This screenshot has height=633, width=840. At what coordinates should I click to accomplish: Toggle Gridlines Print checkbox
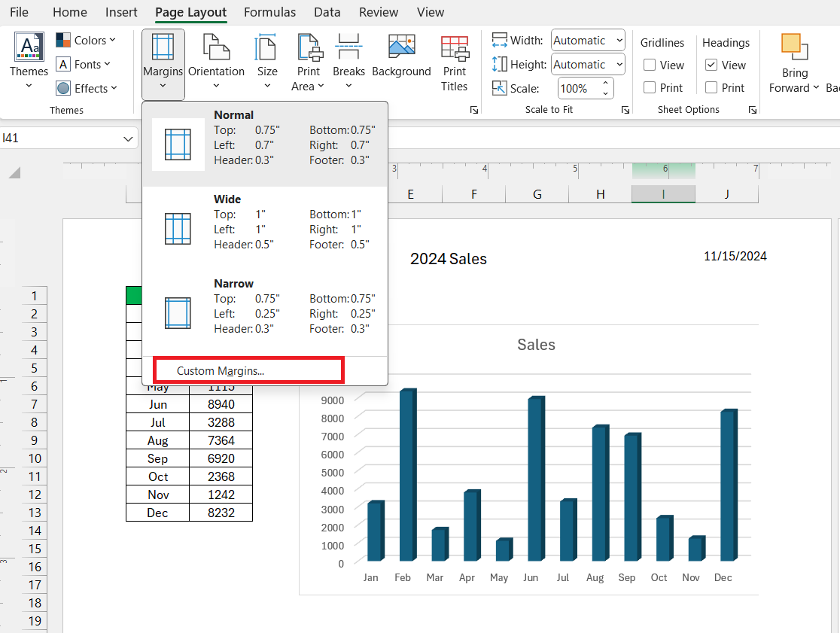pyautogui.click(x=650, y=87)
